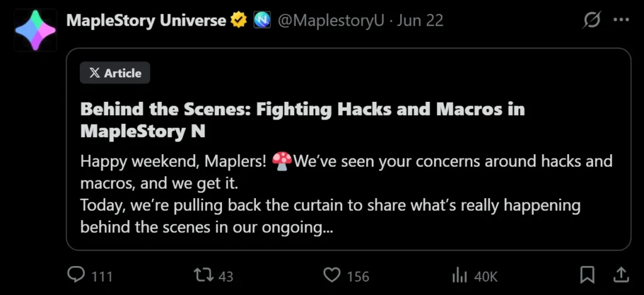Click the 43 reposts count
This screenshot has width=644, height=295.
[x=226, y=276]
